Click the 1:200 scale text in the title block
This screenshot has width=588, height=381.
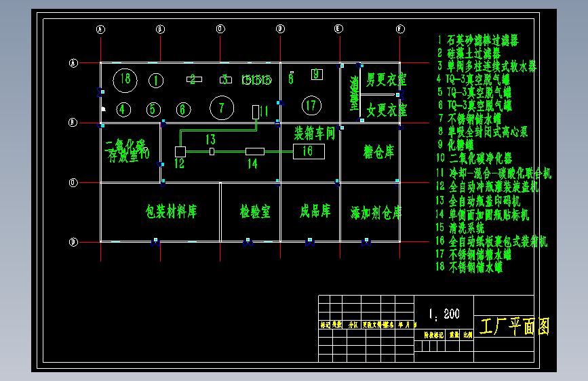[x=444, y=315]
